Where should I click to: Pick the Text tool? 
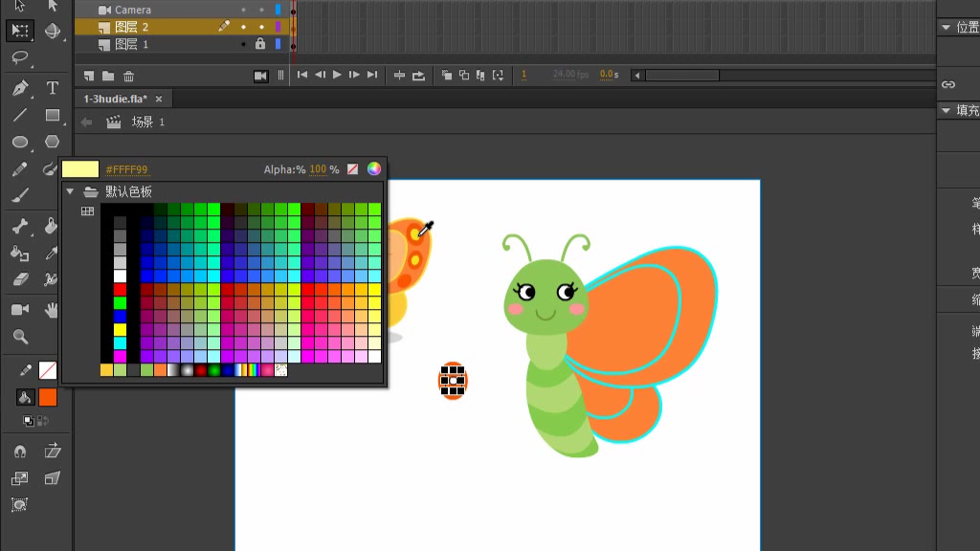(53, 88)
